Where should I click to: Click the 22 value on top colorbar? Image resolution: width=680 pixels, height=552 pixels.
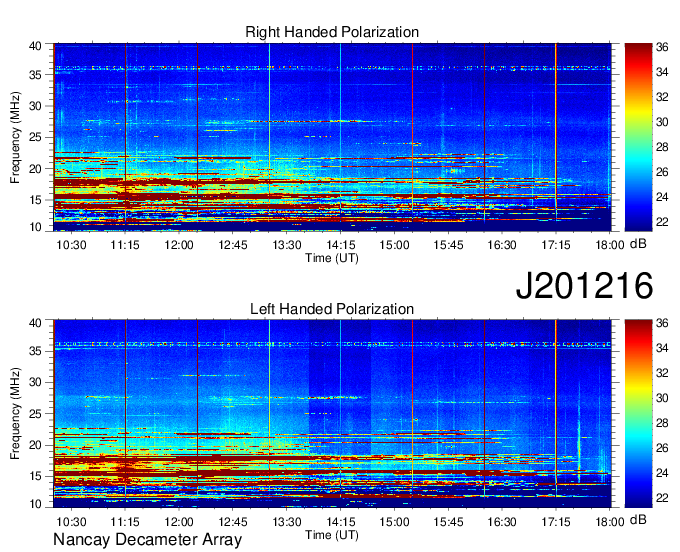662,222
